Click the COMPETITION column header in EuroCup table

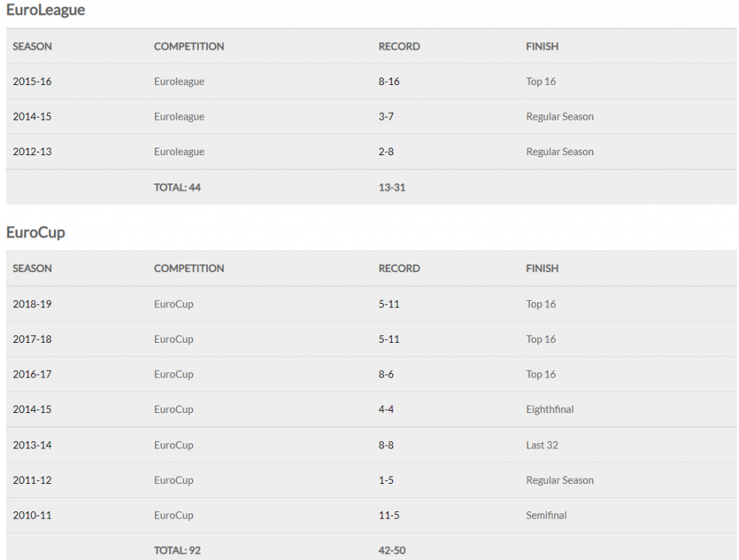[188, 269]
